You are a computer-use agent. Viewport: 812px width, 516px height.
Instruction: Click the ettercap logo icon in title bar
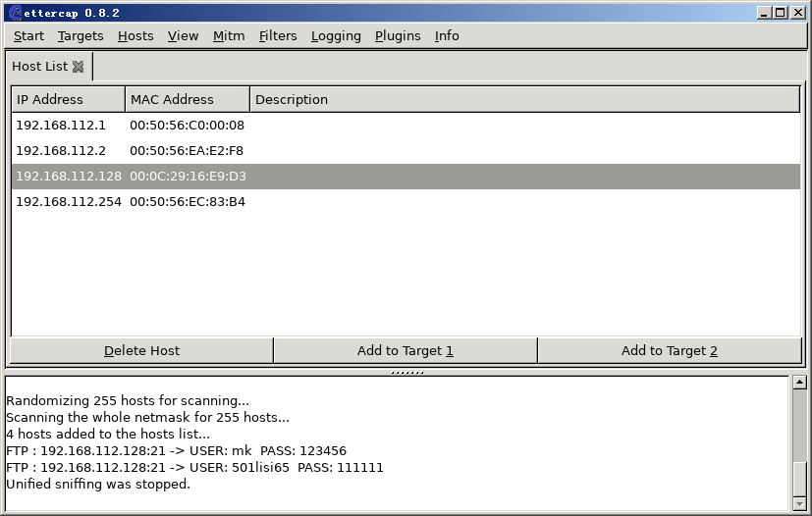16,13
